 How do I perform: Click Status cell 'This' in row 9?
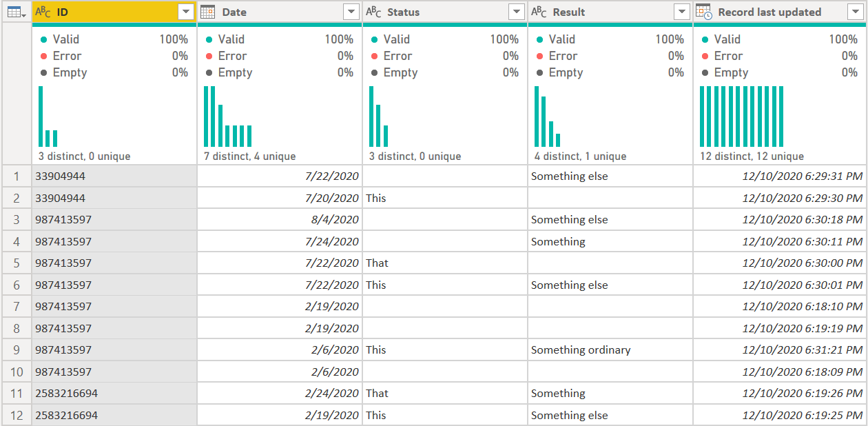pyautogui.click(x=445, y=349)
